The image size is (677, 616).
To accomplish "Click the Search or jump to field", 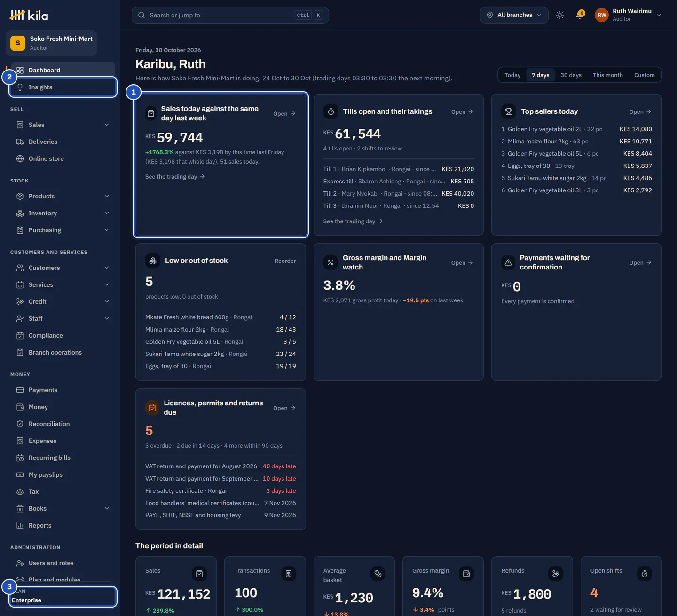I will pos(230,15).
